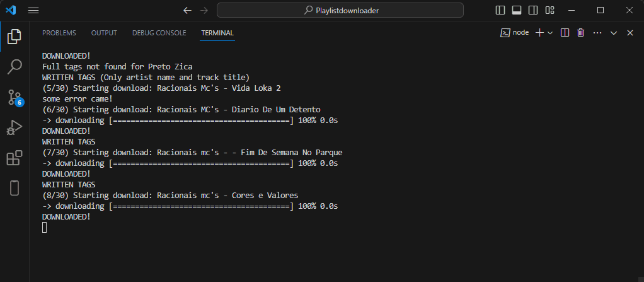Toggle the bottom panel layout button
The width and height of the screenshot is (644, 282).
pyautogui.click(x=517, y=10)
